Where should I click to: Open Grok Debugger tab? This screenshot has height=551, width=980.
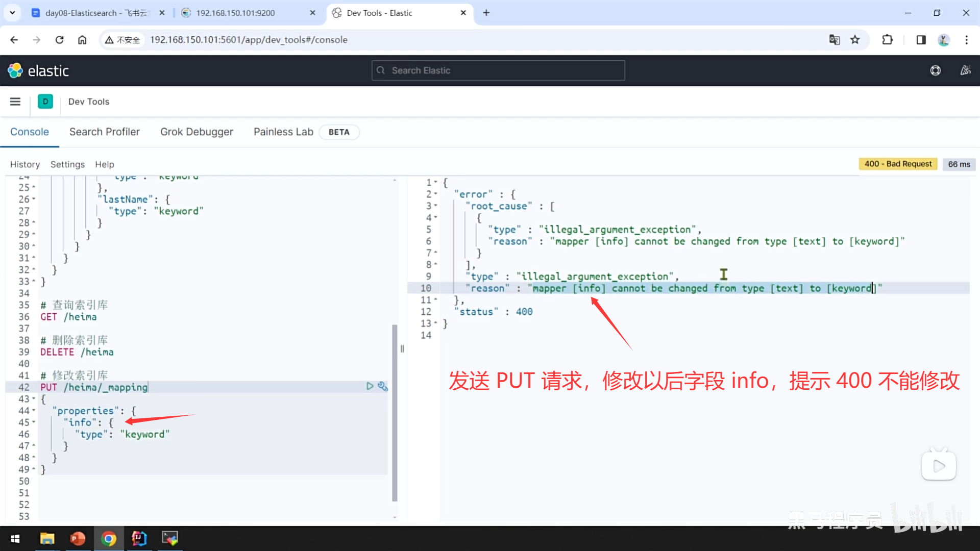(197, 132)
